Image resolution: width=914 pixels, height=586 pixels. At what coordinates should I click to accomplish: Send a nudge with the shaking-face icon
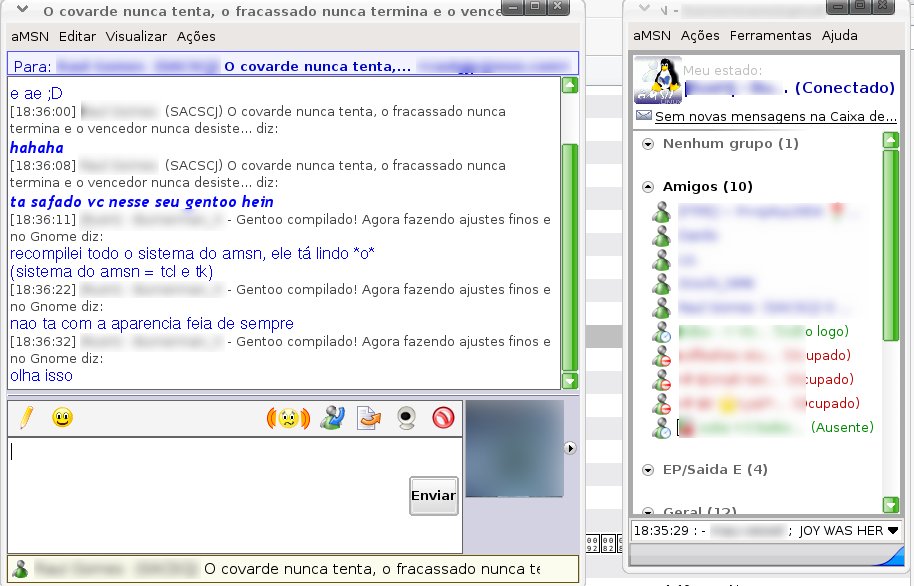click(288, 418)
